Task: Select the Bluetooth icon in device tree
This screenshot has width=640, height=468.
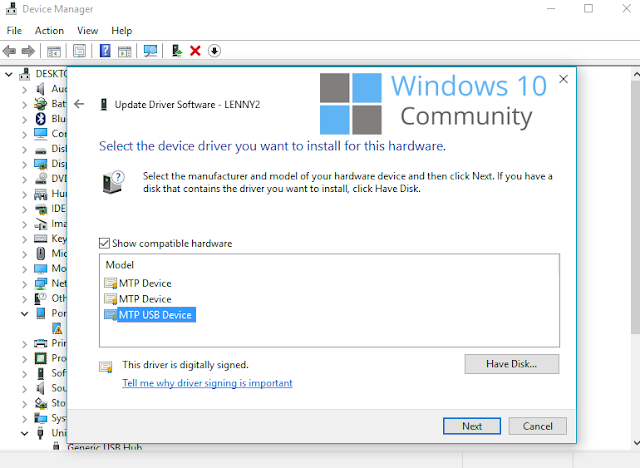Action: (40, 119)
